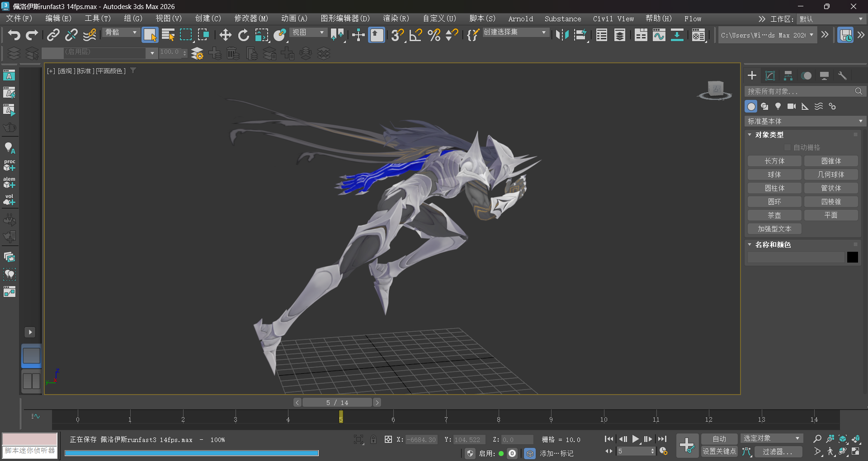The image size is (868, 461).
Task: Open the Curve Editor
Action: pyautogui.click(x=659, y=35)
